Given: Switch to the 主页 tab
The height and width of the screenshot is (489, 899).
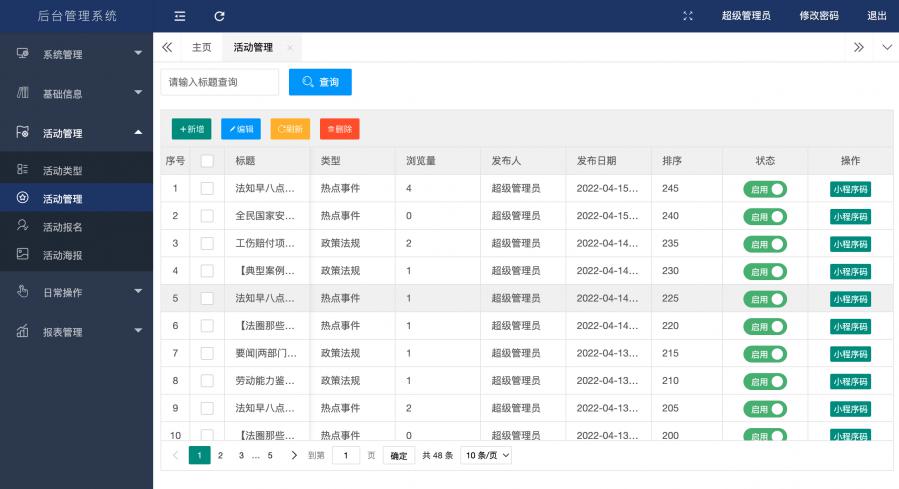Looking at the screenshot, I should [201, 48].
